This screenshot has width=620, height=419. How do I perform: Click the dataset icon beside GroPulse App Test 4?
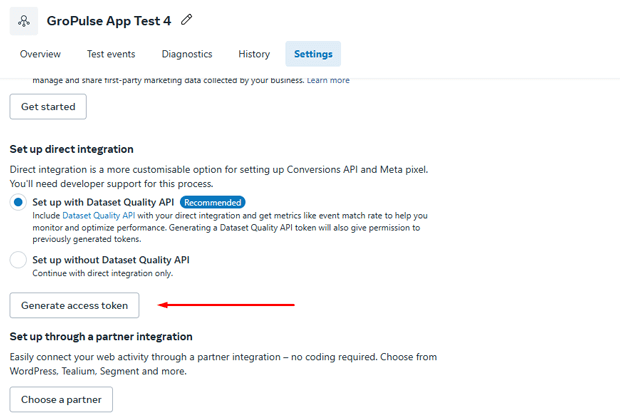point(24,21)
